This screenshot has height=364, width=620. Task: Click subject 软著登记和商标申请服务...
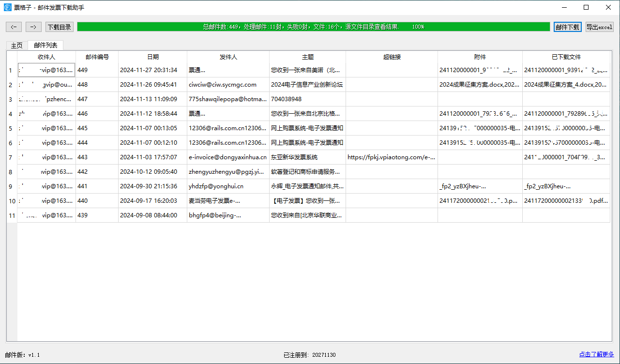(x=307, y=172)
